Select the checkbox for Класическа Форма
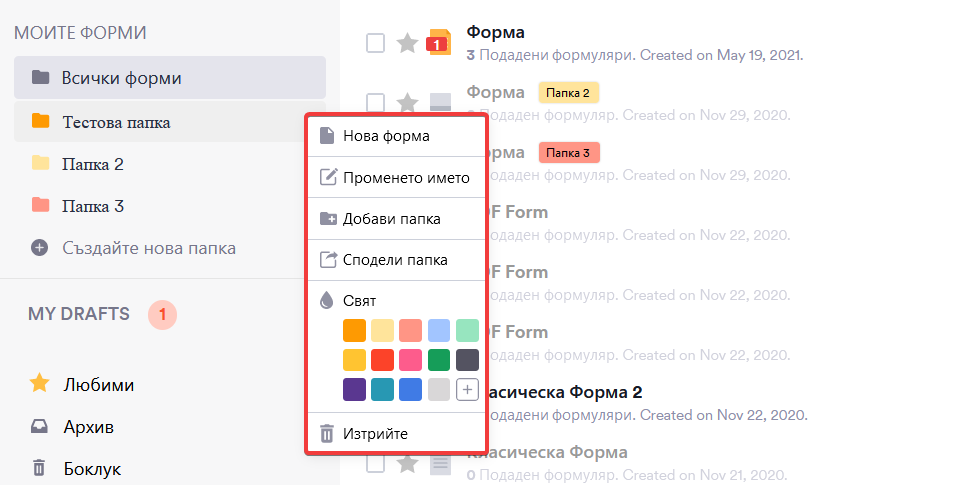The width and height of the screenshot is (956, 485). point(375,463)
